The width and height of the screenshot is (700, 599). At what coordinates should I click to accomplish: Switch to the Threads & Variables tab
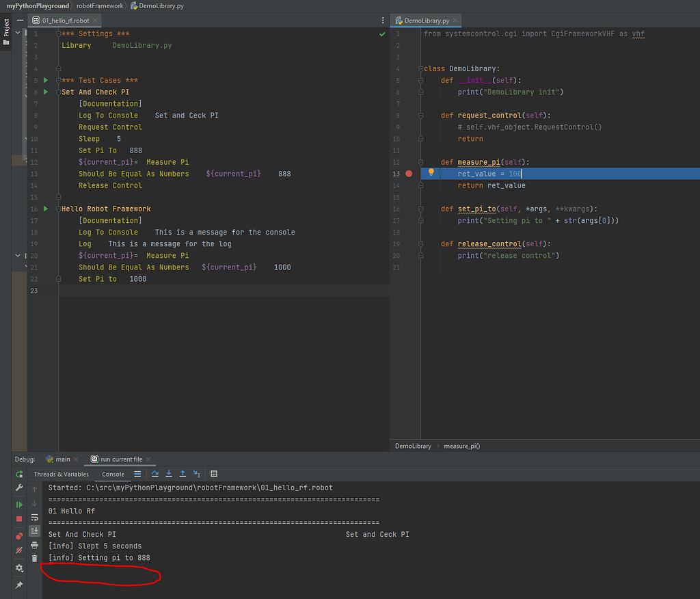point(60,474)
